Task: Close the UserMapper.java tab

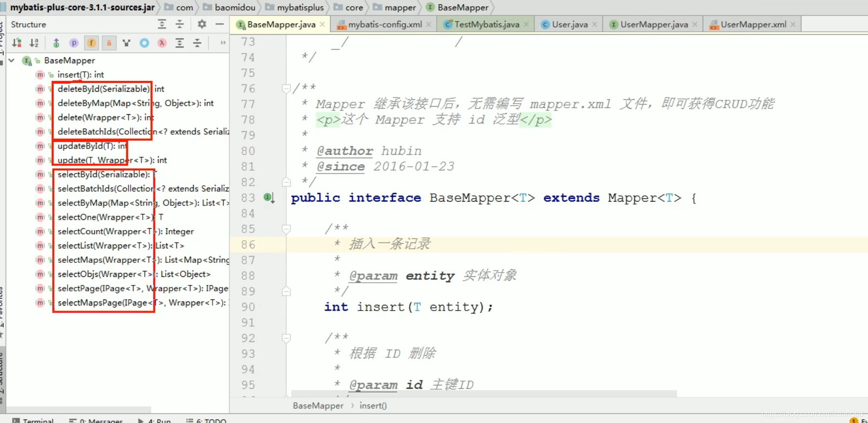Action: pyautogui.click(x=694, y=25)
